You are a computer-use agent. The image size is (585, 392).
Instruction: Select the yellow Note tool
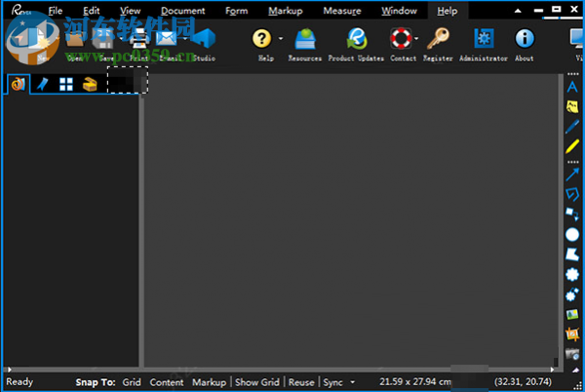[572, 107]
